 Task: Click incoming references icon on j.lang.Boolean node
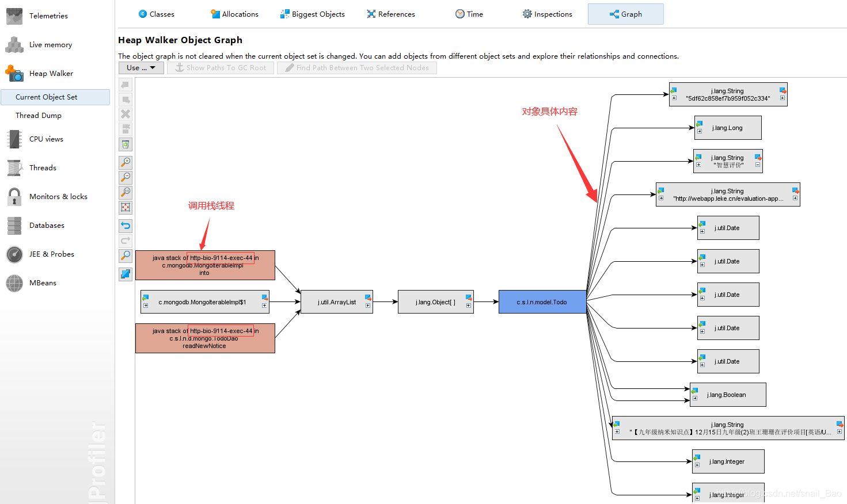[695, 391]
